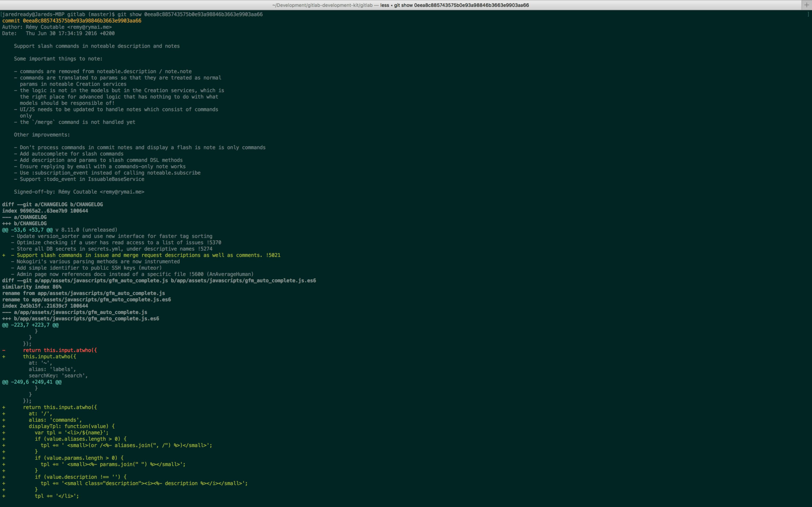Click the Other improvements: heading text

click(x=42, y=135)
